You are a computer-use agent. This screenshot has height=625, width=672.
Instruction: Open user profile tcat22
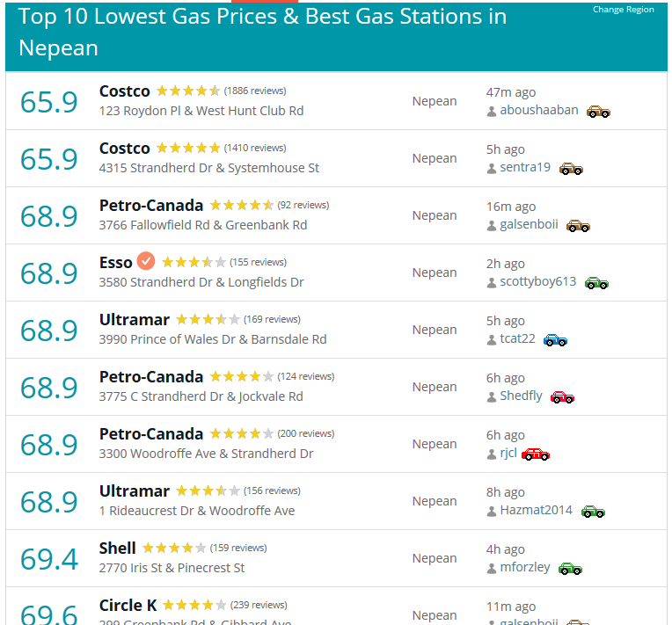517,338
